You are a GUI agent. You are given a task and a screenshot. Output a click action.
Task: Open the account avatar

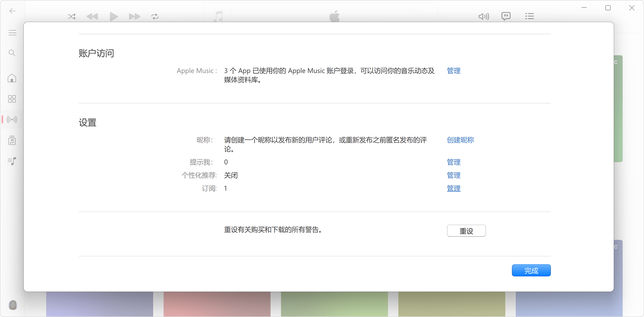(13, 305)
